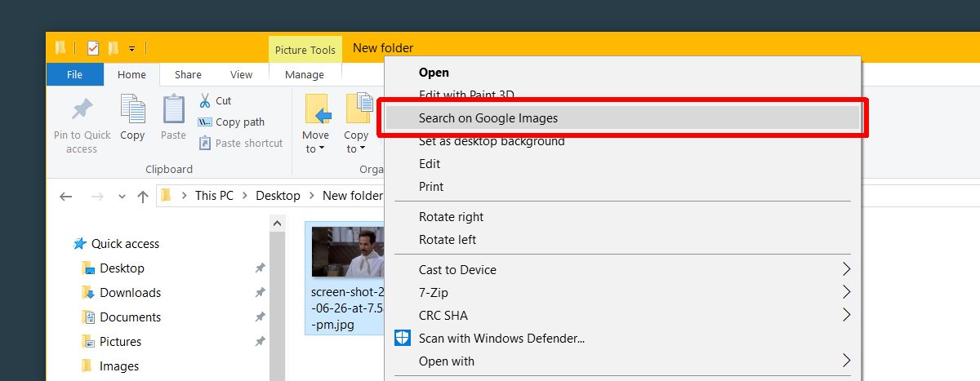The height and width of the screenshot is (381, 980).
Task: Choose Rotate left in the context menu
Action: [x=623, y=240]
